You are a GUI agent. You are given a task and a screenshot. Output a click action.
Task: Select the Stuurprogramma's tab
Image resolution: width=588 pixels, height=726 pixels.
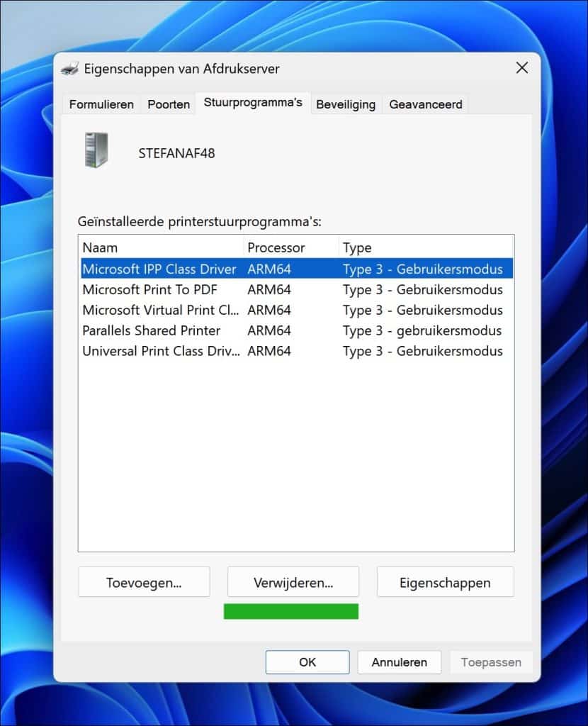pyautogui.click(x=253, y=102)
